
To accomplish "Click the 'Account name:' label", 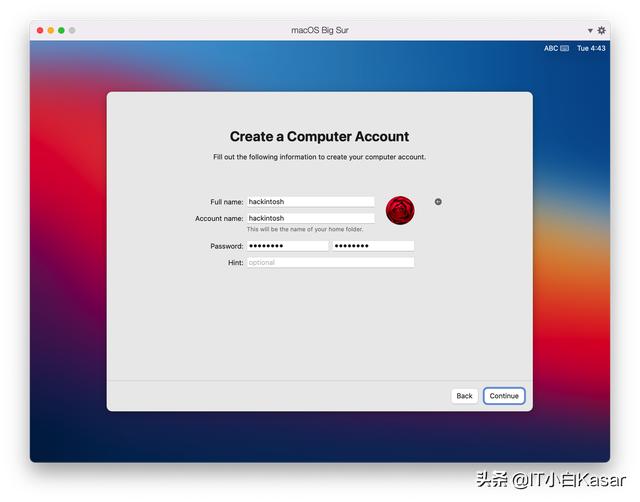I will [219, 219].
